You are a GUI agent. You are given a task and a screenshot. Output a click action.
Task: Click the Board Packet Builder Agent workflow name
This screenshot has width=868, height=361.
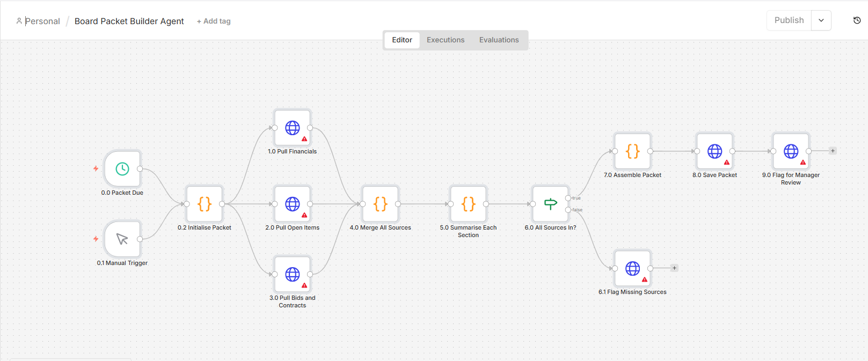tap(129, 21)
